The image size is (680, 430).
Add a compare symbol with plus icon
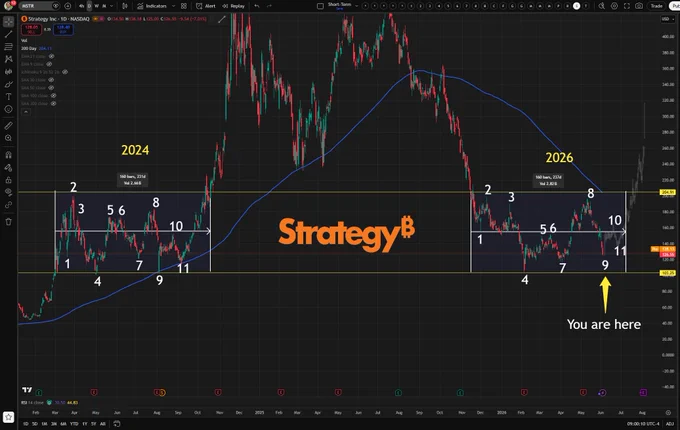click(68, 6)
